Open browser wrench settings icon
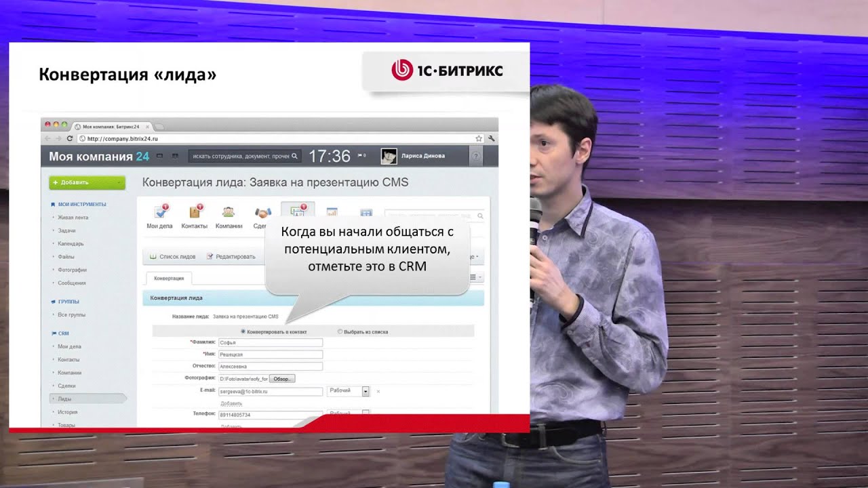 pos(491,138)
